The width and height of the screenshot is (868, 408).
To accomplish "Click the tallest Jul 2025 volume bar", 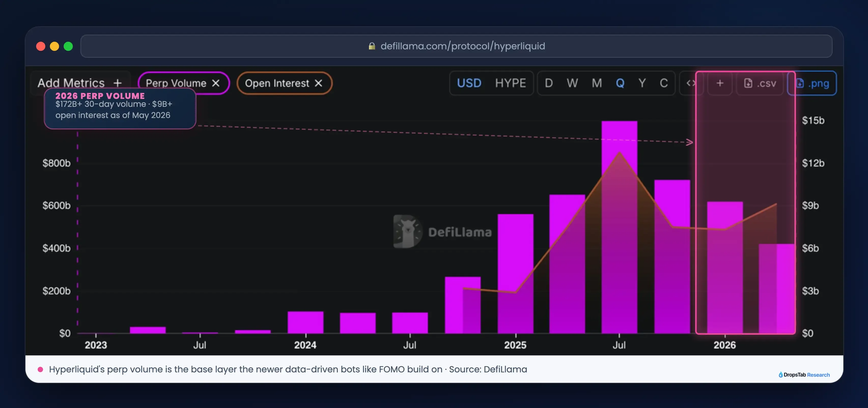I will coord(619,227).
